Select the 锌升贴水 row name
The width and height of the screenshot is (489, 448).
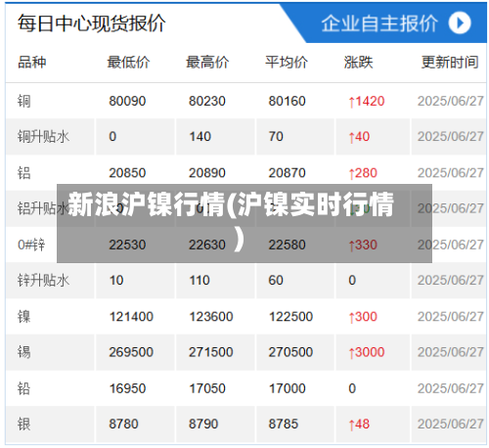tap(44, 280)
